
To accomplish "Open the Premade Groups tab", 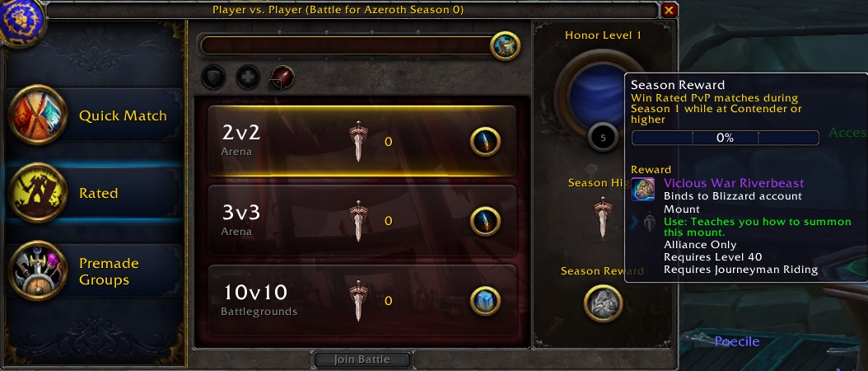I will [94, 271].
